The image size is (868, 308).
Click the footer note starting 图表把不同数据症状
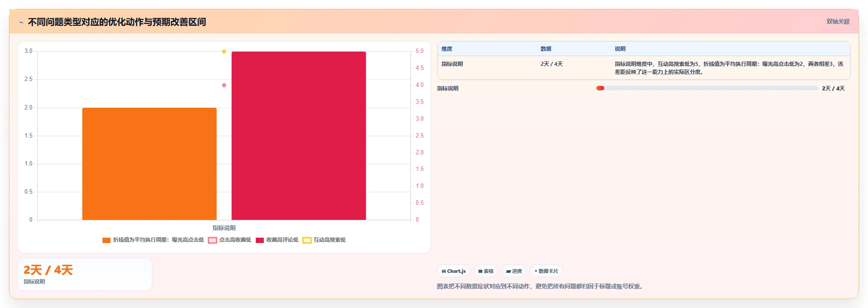[x=541, y=286]
